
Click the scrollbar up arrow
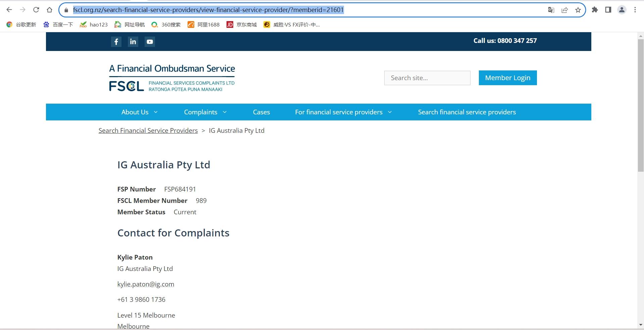641,36
